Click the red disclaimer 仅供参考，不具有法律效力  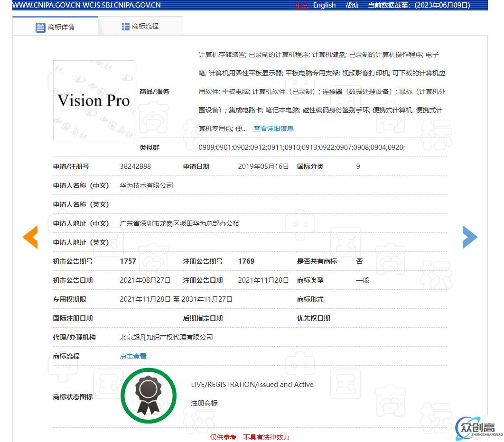pos(250,437)
